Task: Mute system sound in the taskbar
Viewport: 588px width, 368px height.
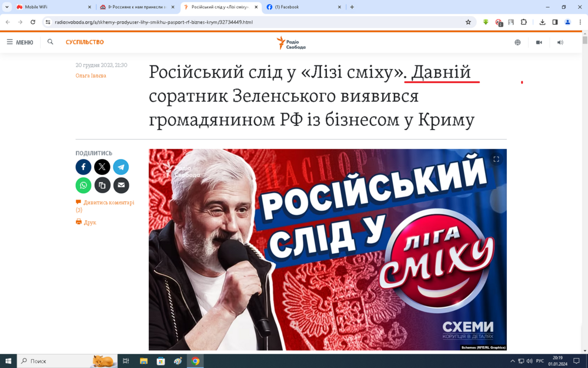Action: tap(530, 360)
